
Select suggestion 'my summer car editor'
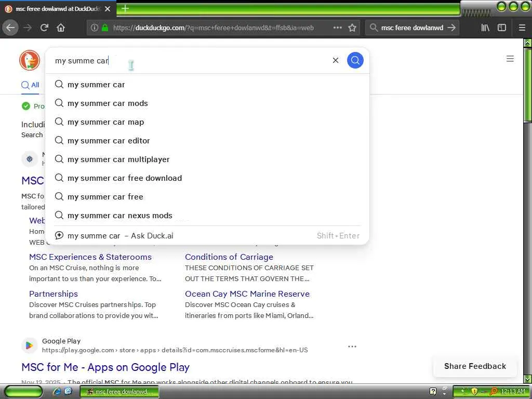207,140
